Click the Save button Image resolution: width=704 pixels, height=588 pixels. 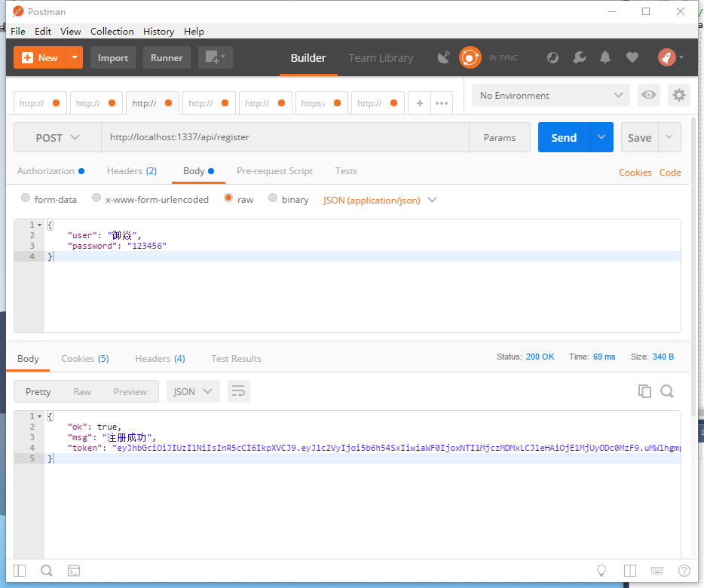point(639,137)
